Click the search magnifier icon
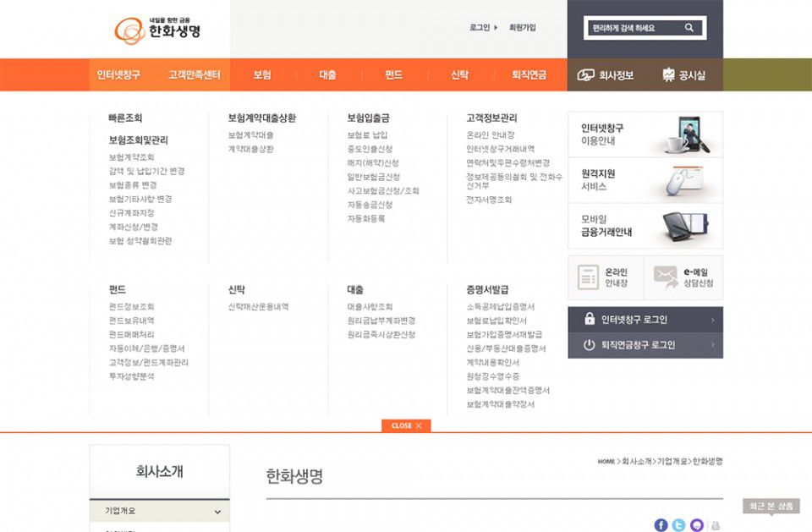Screen dimensions: 812x532 689,28
